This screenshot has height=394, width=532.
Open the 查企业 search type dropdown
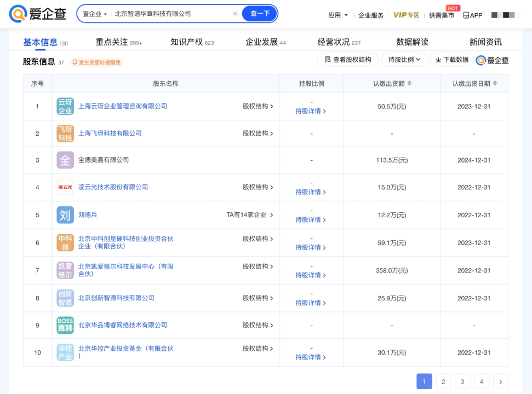[95, 14]
